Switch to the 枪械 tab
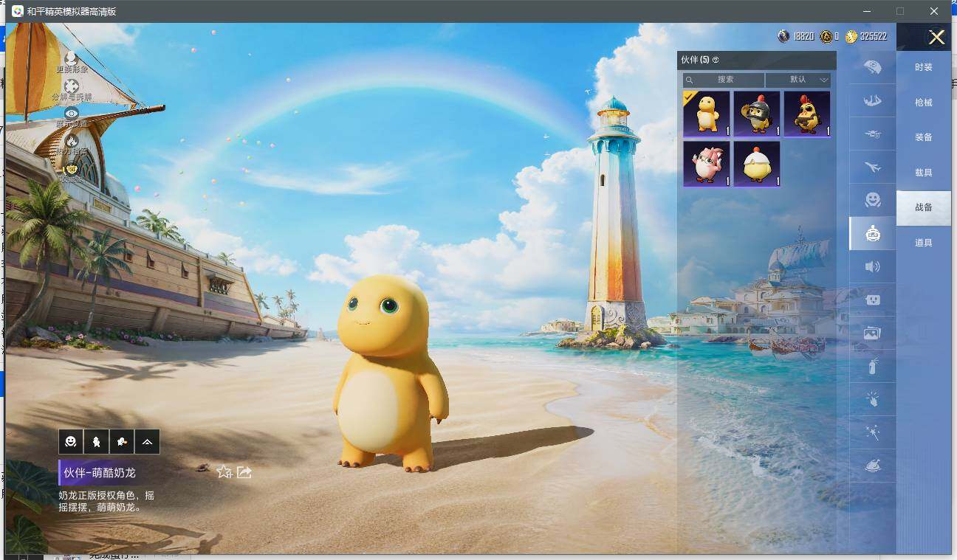Screen dimensions: 957x560 click(924, 103)
